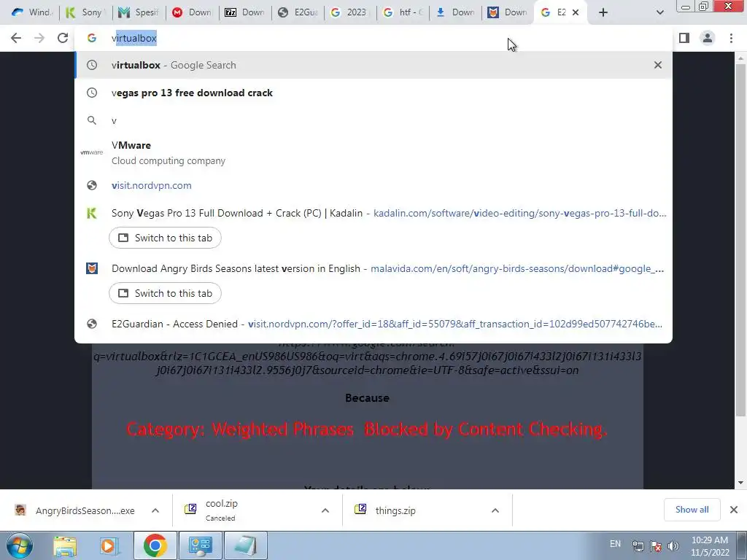
Task: Pick the VMware cloud computing company suggestion
Action: pos(373,153)
